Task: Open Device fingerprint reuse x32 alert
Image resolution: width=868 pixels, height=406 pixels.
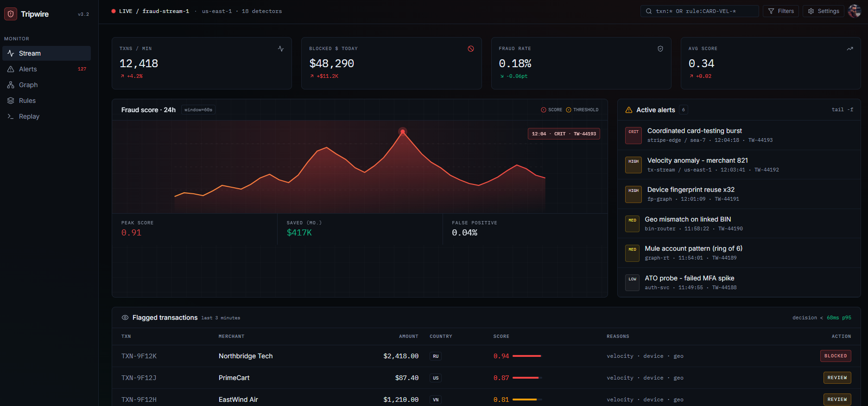Action: 739,194
